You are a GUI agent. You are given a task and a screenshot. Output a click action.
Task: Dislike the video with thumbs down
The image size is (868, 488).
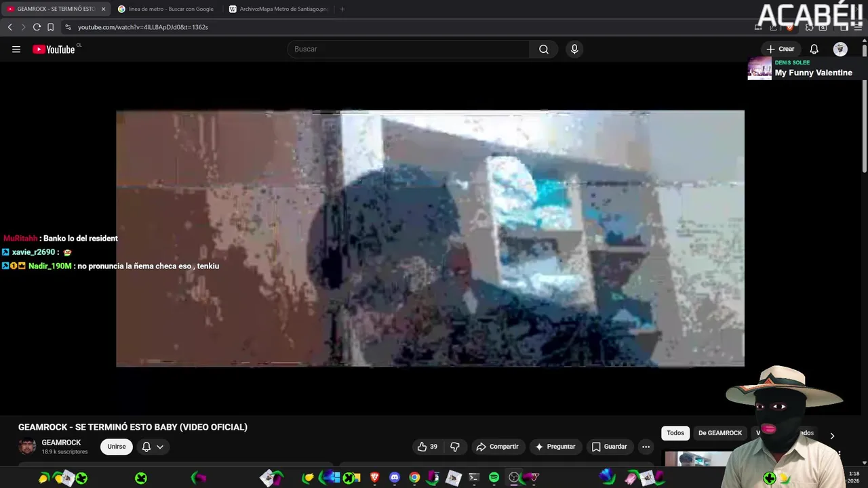pyautogui.click(x=455, y=447)
